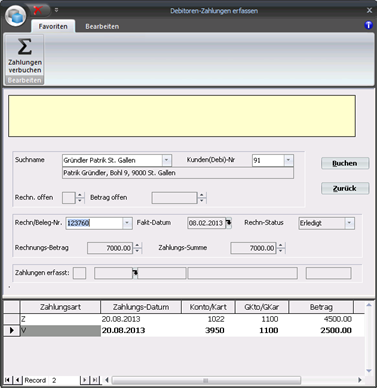Click the Zahlungs-Summe spinner arrows
This screenshot has height=388, width=377.
pyautogui.click(x=281, y=248)
